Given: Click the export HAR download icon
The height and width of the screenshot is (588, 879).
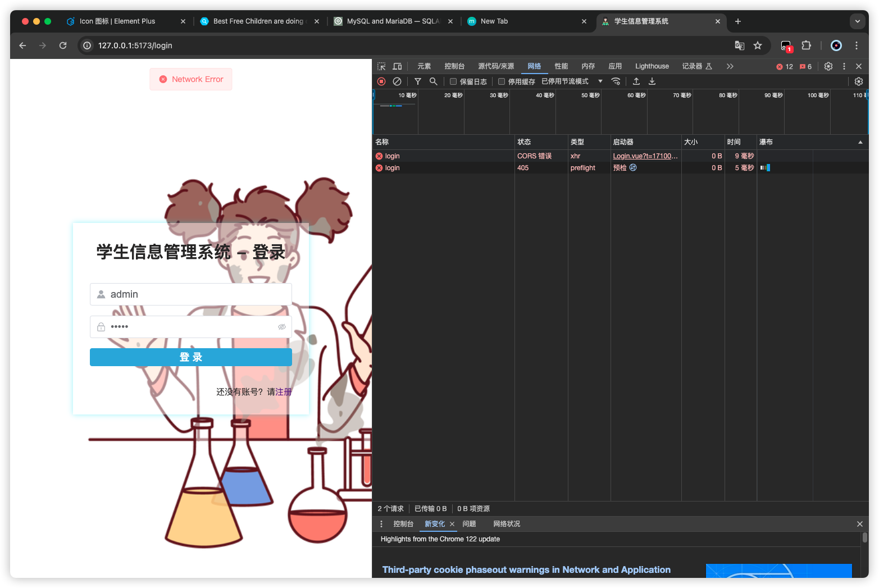Looking at the screenshot, I should click(x=652, y=81).
